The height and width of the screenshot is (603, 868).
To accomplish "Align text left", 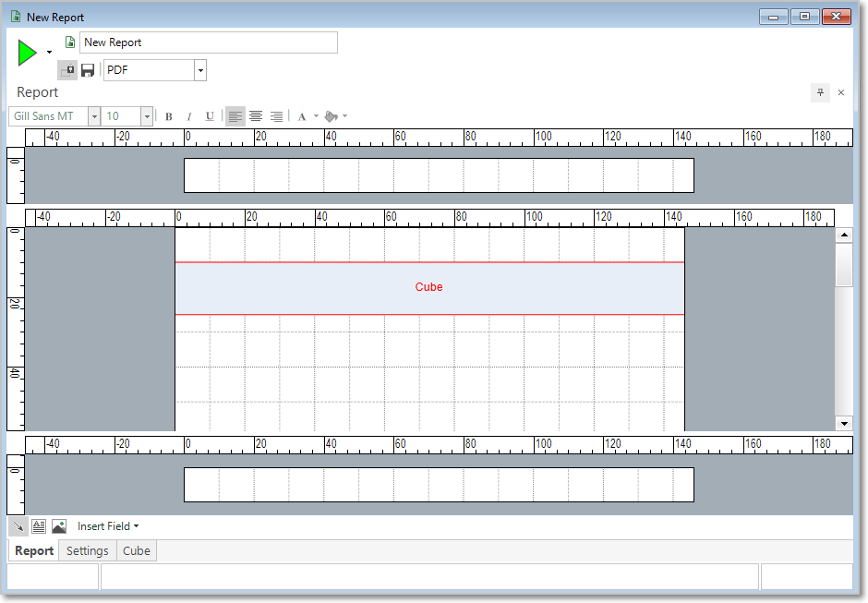I will coord(235,116).
